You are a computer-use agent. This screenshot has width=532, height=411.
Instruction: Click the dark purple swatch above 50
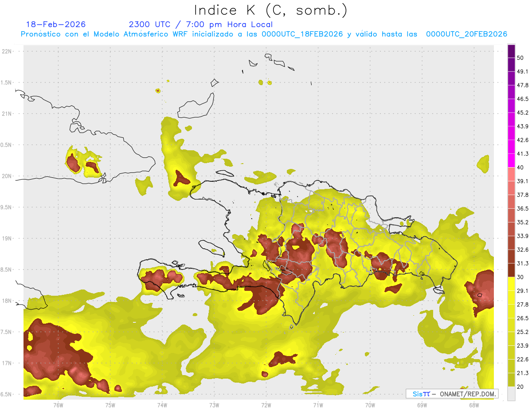(511, 51)
